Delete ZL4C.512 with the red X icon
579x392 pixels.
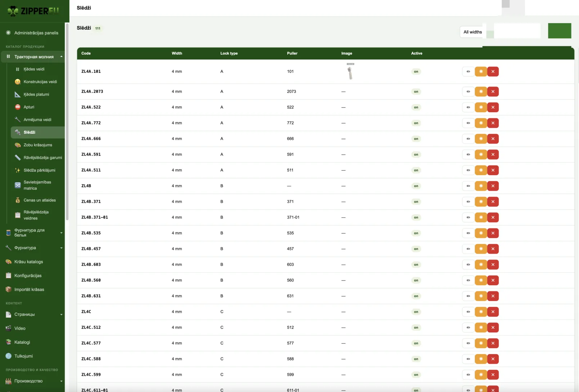point(493,328)
